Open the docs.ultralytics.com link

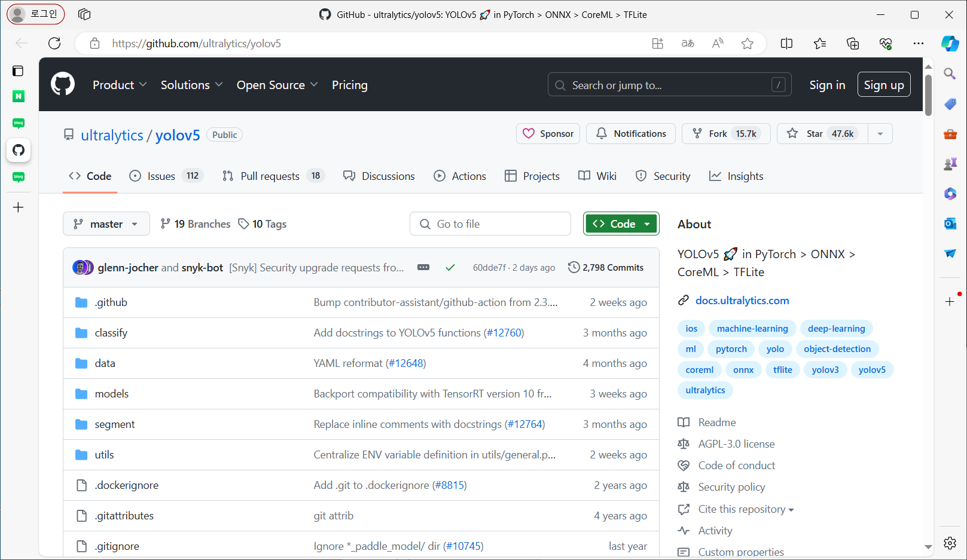(x=742, y=300)
